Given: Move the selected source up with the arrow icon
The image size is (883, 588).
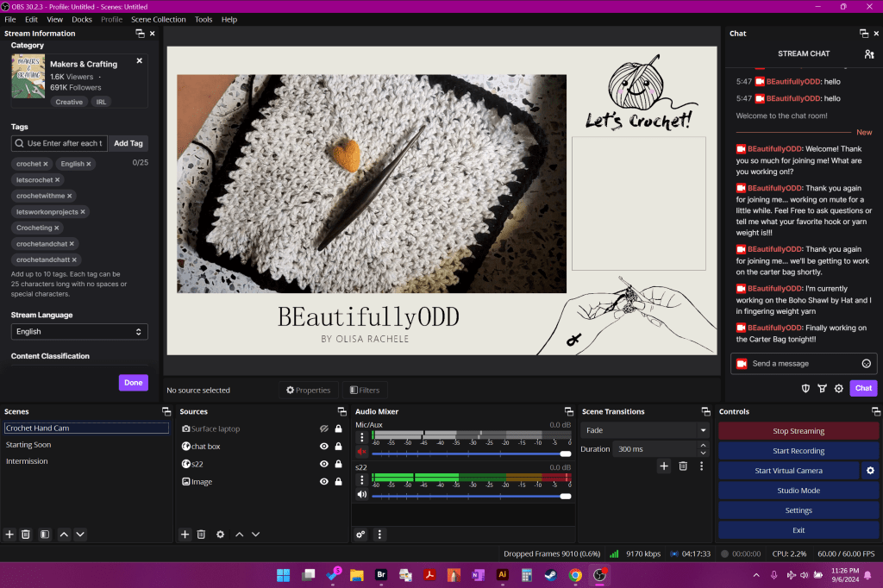Looking at the screenshot, I should tap(238, 534).
